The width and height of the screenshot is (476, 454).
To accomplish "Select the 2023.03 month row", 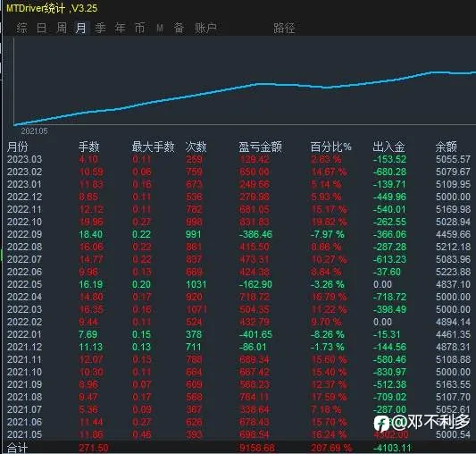I will coord(238,159).
